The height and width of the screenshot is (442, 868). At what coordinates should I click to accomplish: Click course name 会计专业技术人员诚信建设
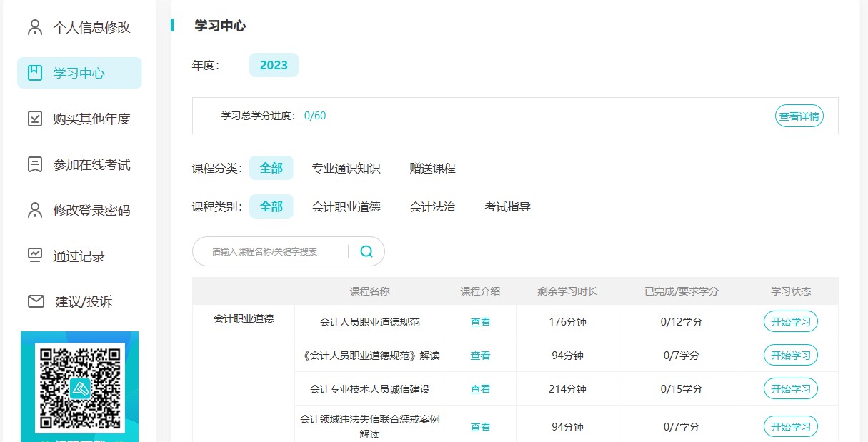pyautogui.click(x=370, y=389)
